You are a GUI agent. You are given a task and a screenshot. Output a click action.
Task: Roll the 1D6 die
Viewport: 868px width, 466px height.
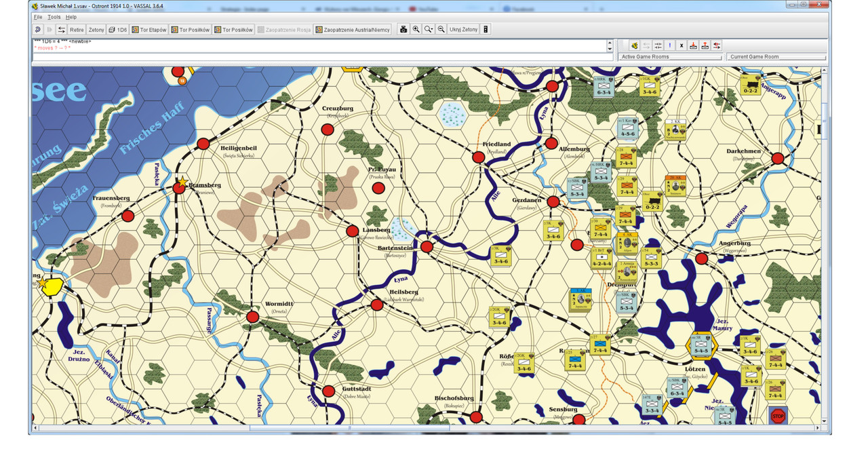tap(118, 30)
